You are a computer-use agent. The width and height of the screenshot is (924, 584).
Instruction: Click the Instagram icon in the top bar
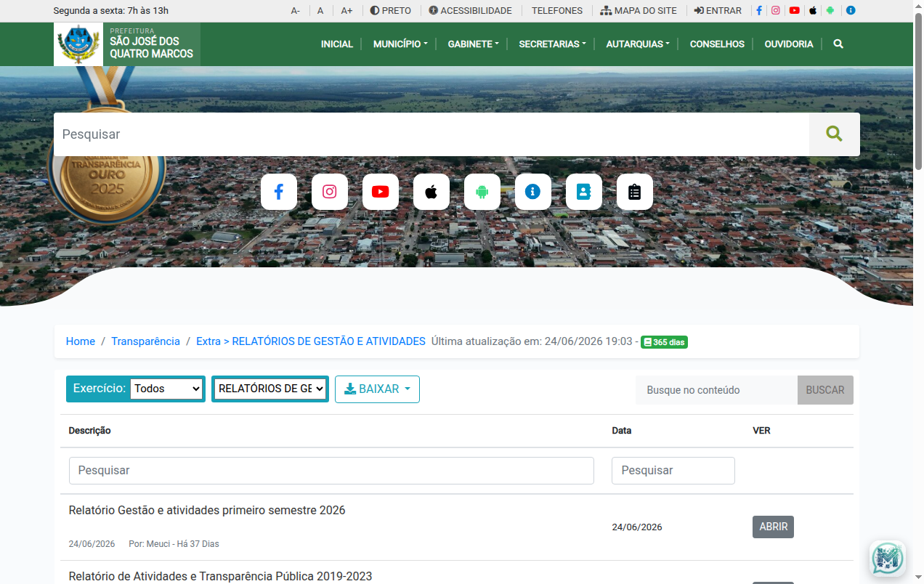coord(776,11)
